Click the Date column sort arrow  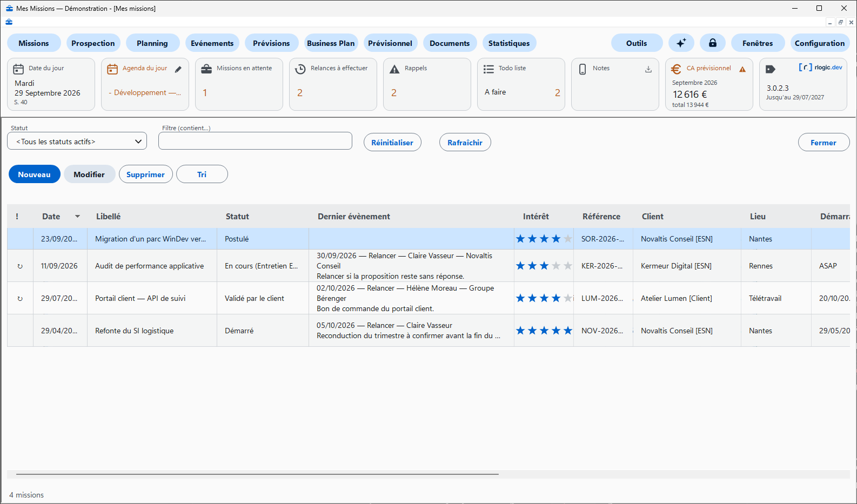(77, 217)
